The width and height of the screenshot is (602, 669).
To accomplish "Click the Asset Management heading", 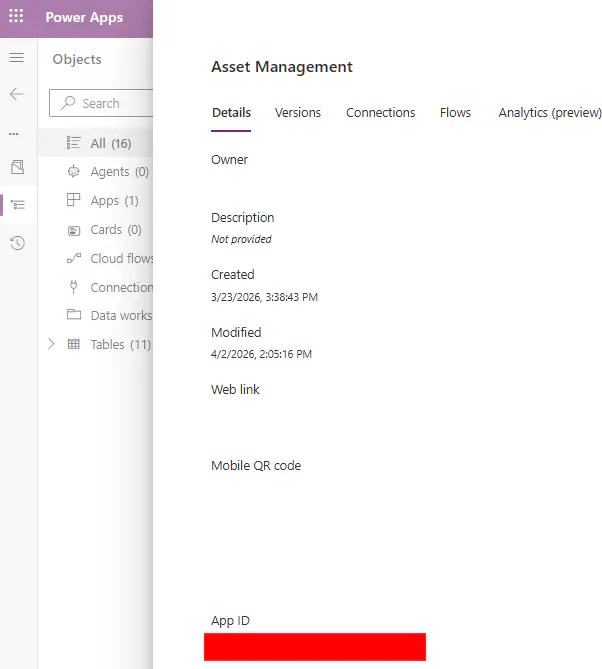I will [x=282, y=67].
